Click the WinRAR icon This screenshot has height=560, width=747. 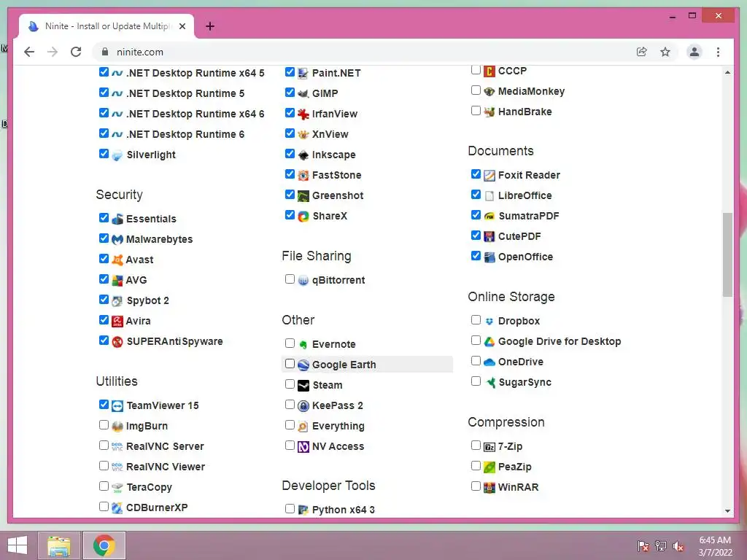pos(489,488)
